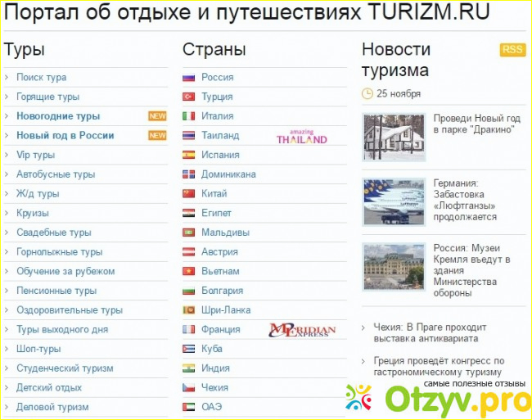The width and height of the screenshot is (532, 420).
Task: Select Vip туры
Action: (36, 155)
